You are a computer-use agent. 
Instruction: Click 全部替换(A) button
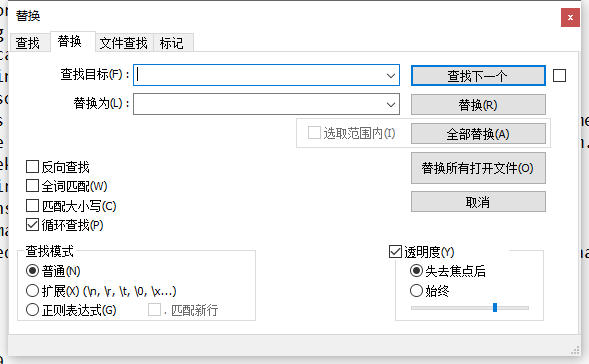tap(478, 134)
